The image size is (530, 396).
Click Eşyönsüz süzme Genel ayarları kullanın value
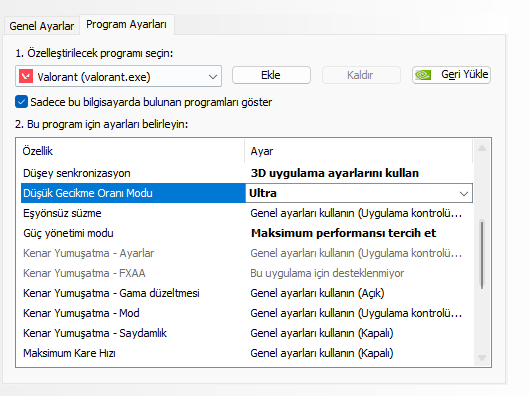(356, 213)
